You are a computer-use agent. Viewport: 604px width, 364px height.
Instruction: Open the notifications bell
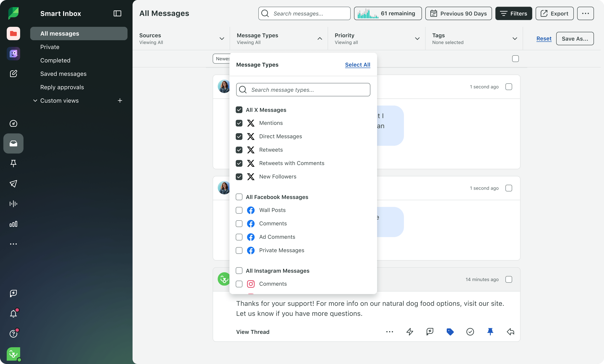pyautogui.click(x=13, y=313)
